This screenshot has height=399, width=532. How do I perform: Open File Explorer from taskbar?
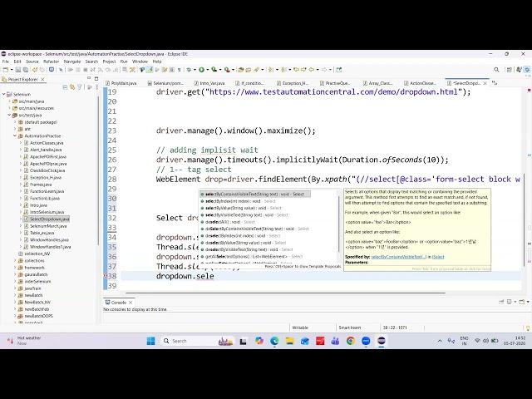[x=290, y=341]
